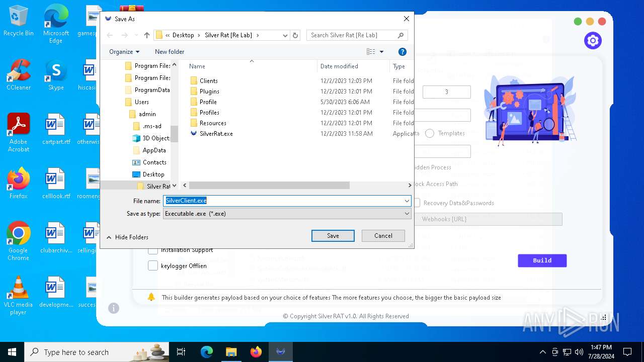Launch CCleaner from desktop
Screen dimensions: 644x362
point(19,75)
